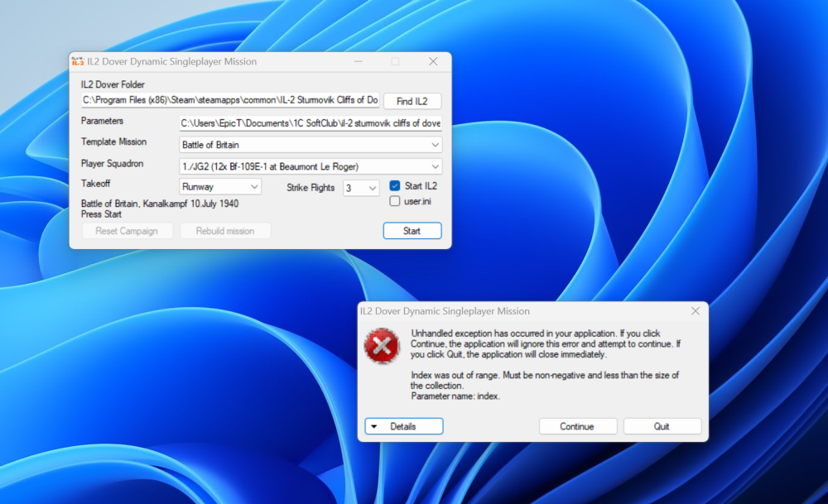Open the Template Mission dropdown
Viewport: 828px width, 504px height.
click(435, 144)
